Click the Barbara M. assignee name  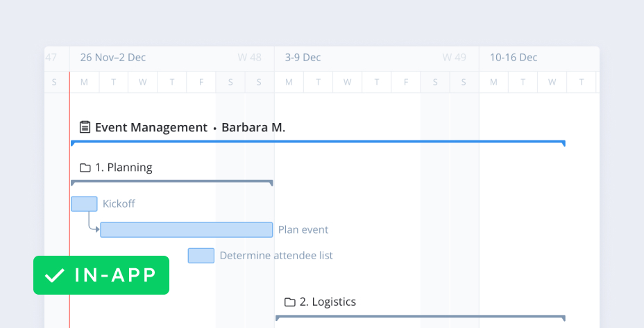pos(253,128)
